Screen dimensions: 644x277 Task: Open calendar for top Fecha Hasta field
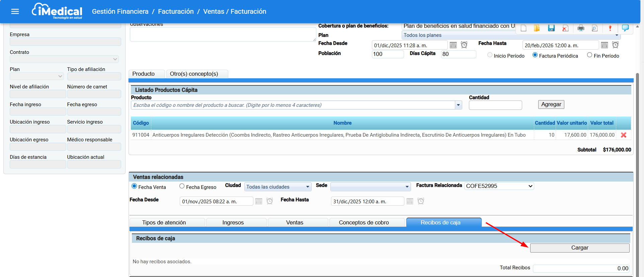(x=605, y=45)
